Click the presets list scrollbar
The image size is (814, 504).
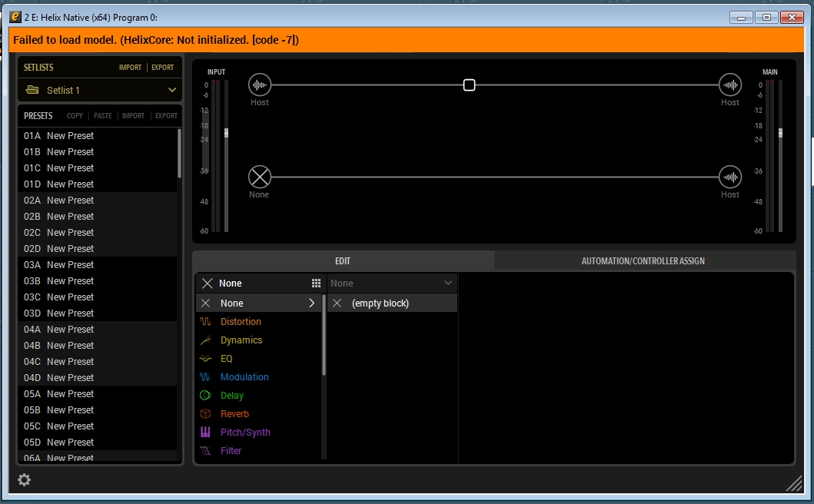click(x=180, y=153)
